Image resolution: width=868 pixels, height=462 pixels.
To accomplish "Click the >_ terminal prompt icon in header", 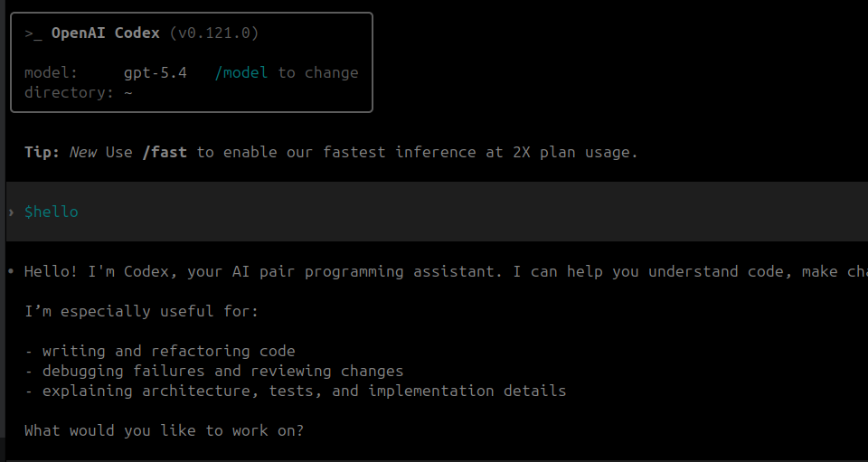I will click(33, 33).
